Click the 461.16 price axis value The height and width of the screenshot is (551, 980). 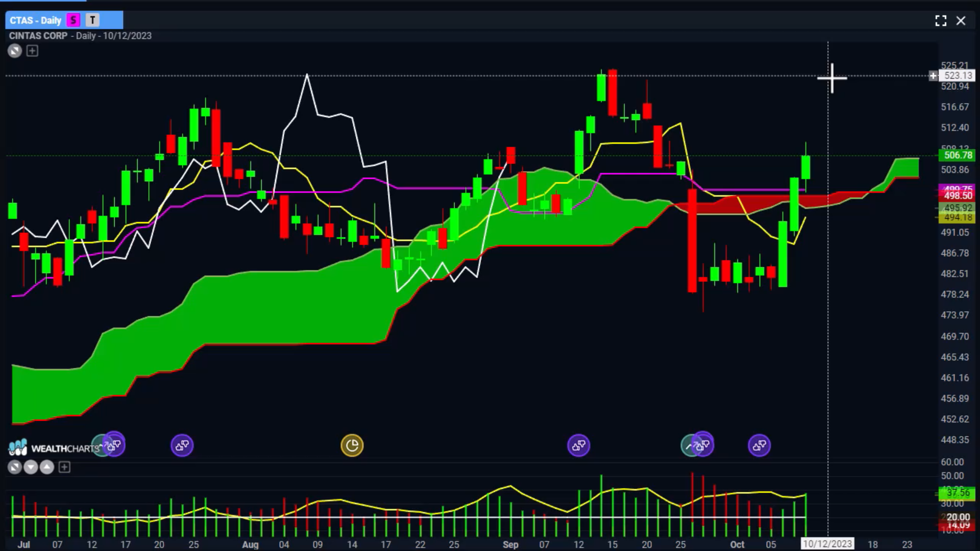(955, 378)
